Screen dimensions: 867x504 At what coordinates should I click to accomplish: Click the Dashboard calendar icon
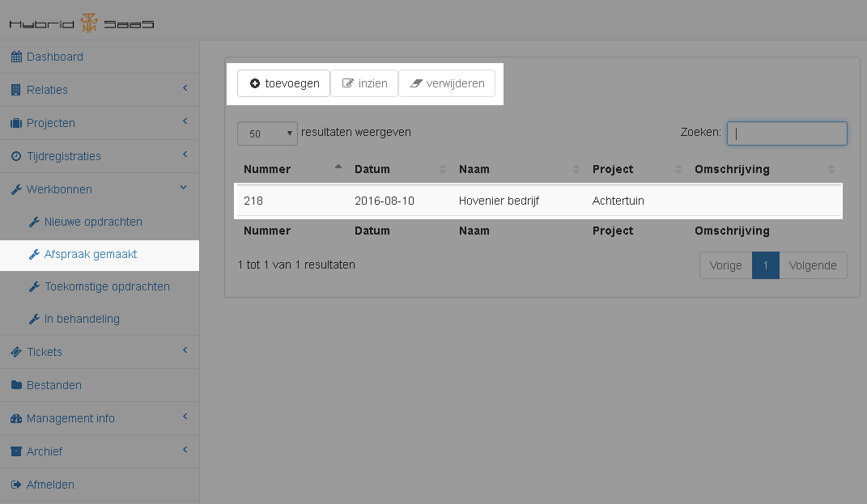(16, 57)
